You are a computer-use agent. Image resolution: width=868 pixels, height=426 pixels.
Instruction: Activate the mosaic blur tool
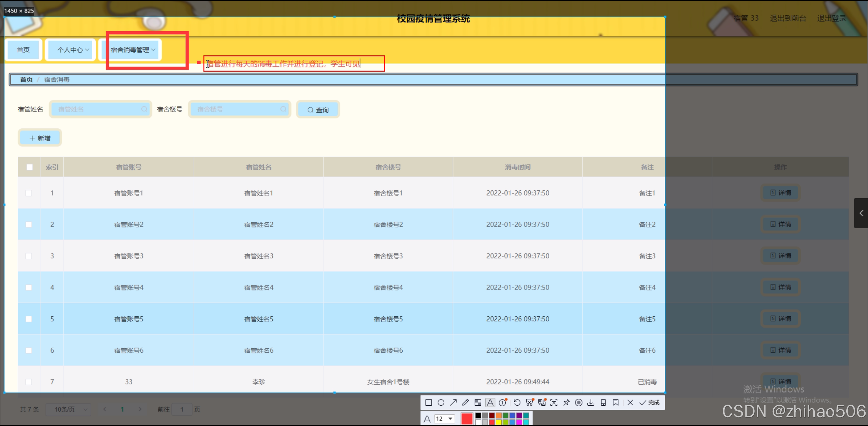click(478, 403)
